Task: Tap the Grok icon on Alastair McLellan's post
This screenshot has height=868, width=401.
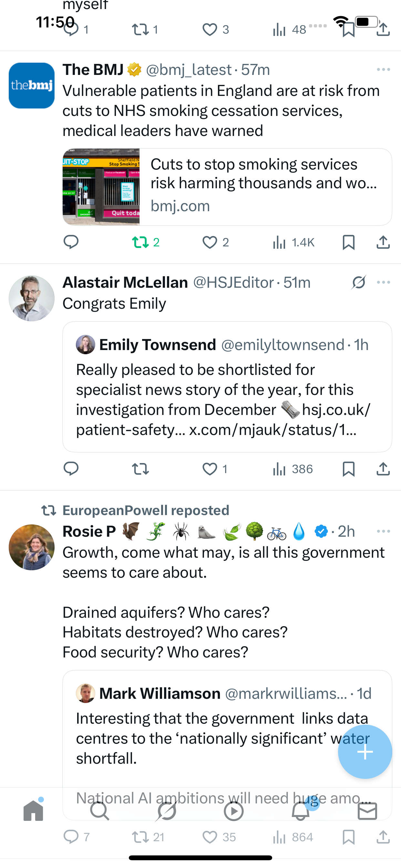Action: point(358,282)
